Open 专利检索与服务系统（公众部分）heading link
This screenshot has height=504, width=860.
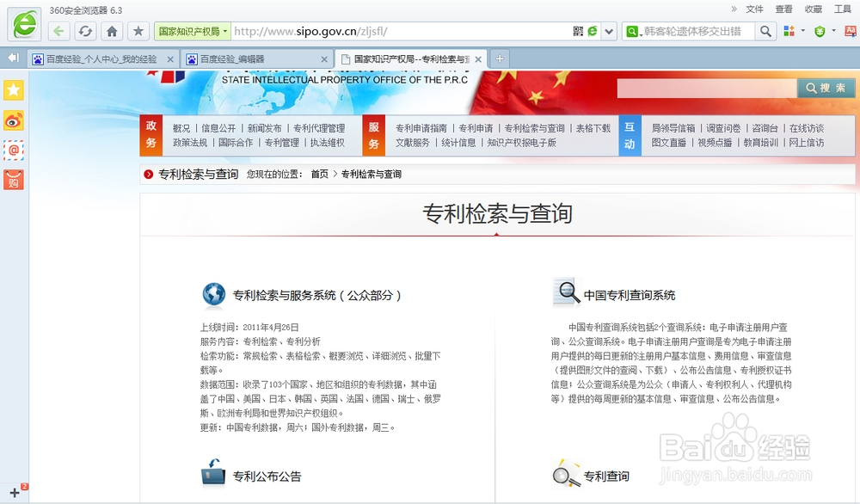pos(317,296)
